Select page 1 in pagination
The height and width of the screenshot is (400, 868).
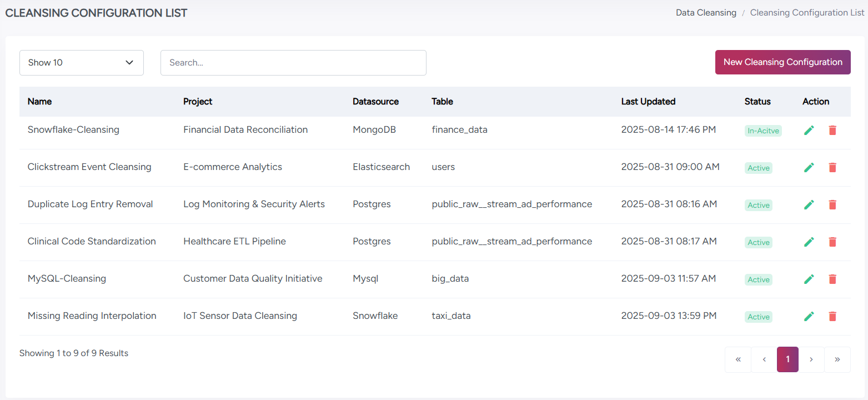coord(787,359)
